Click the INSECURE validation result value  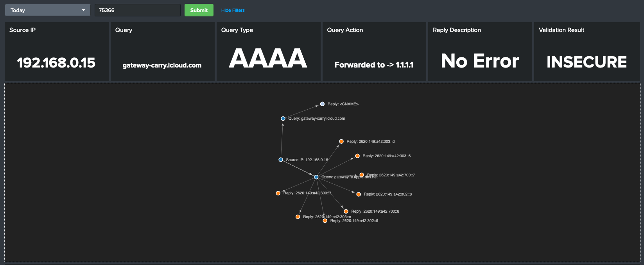(x=587, y=62)
